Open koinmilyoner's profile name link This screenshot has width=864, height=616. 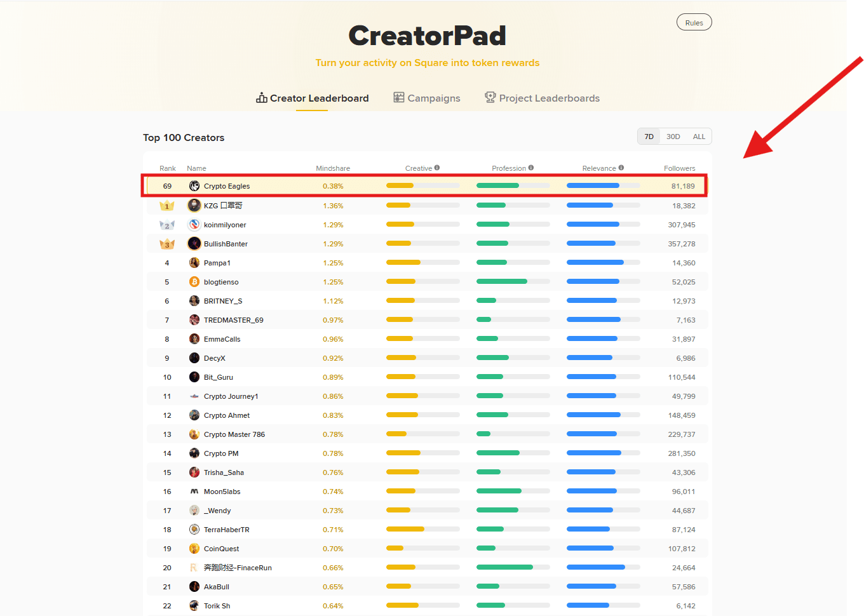click(x=225, y=225)
